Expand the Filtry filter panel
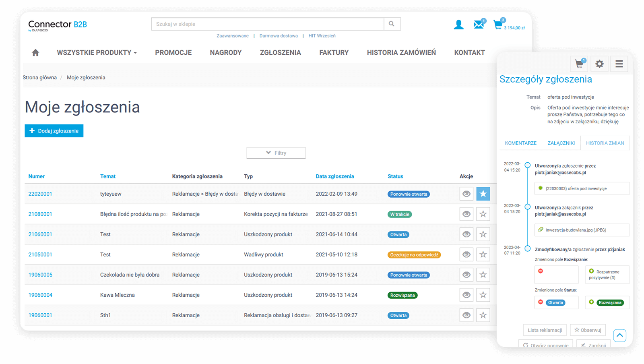 coord(276,153)
